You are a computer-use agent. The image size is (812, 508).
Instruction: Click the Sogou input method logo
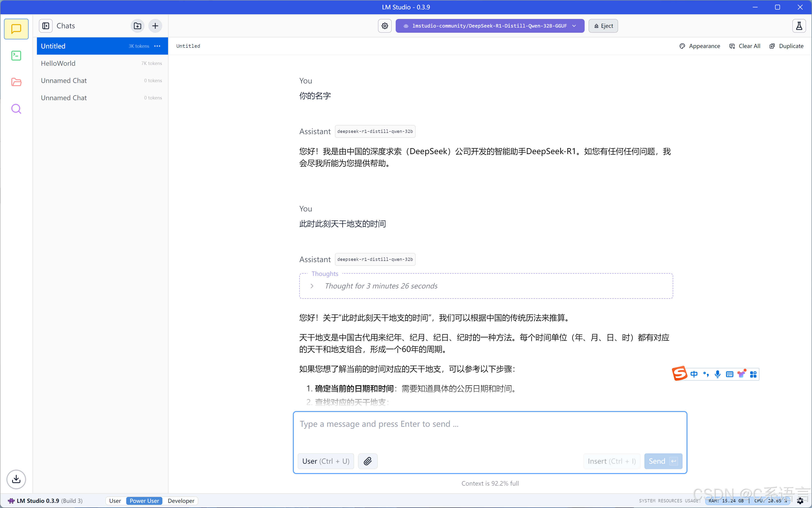[680, 373]
